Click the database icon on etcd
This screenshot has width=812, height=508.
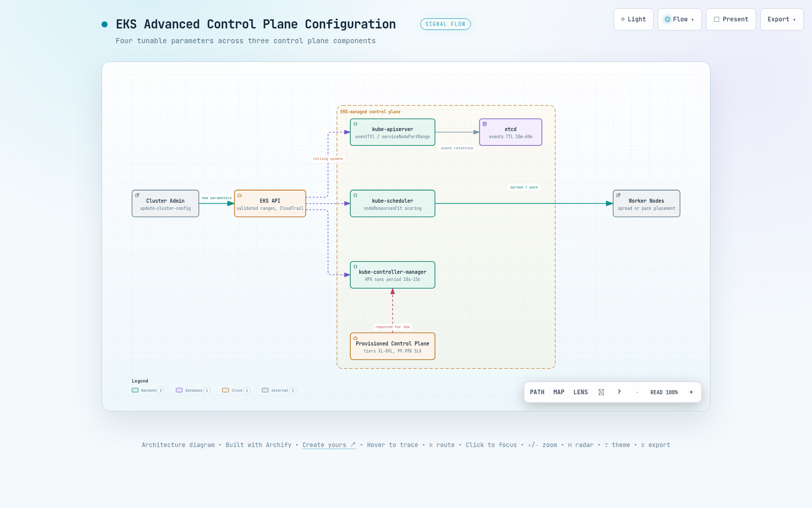(485, 124)
